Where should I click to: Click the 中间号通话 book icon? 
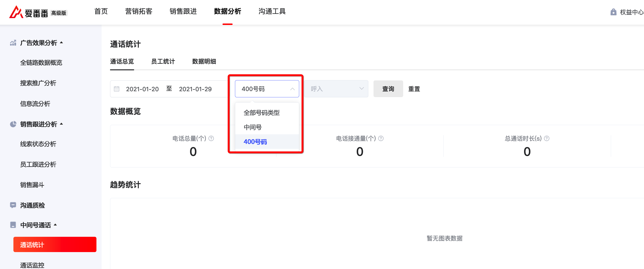tap(13, 225)
